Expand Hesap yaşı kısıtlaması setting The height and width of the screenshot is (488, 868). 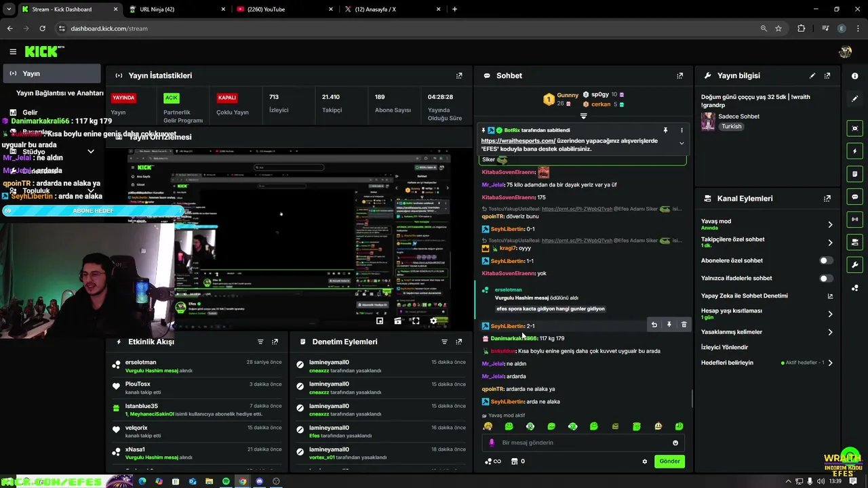[830, 314]
